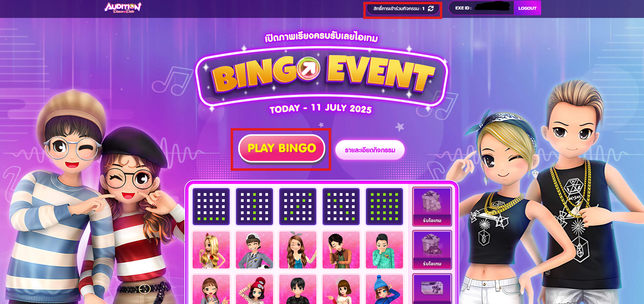Flip the blonde curly-hair girl card

tap(211, 250)
